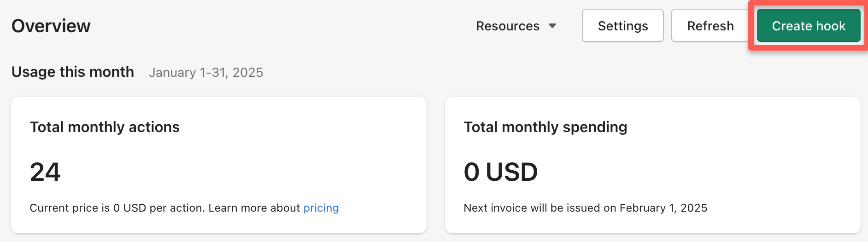The image size is (868, 242).
Task: Click the February 1, 2025 invoice date
Action: [663, 208]
